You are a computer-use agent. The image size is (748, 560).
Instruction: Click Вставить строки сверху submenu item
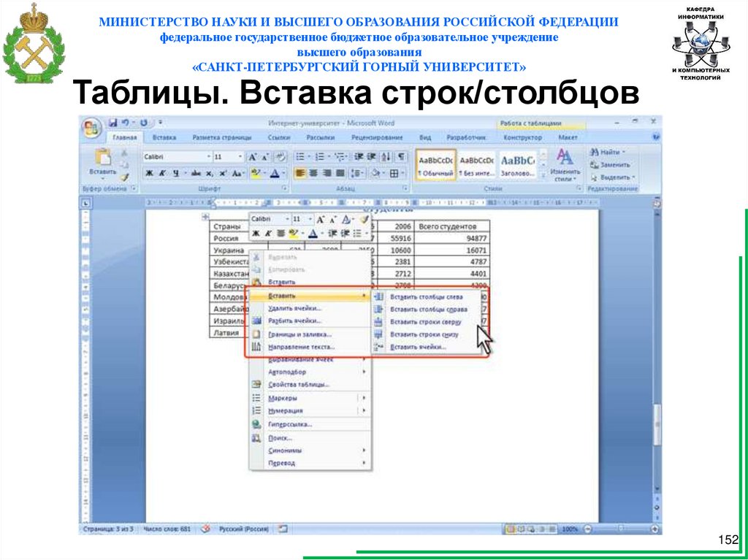point(427,322)
